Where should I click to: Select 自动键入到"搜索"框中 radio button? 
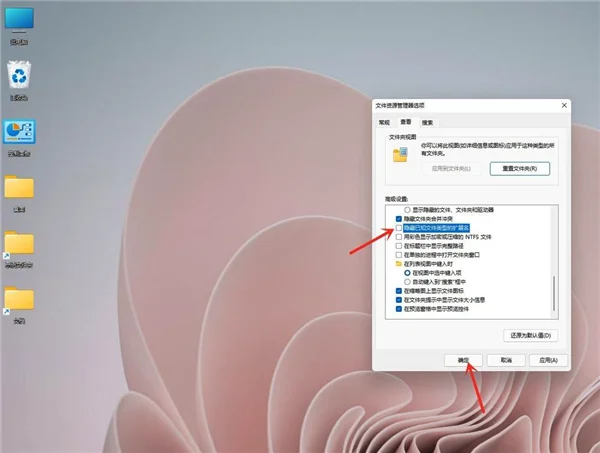tap(407, 280)
